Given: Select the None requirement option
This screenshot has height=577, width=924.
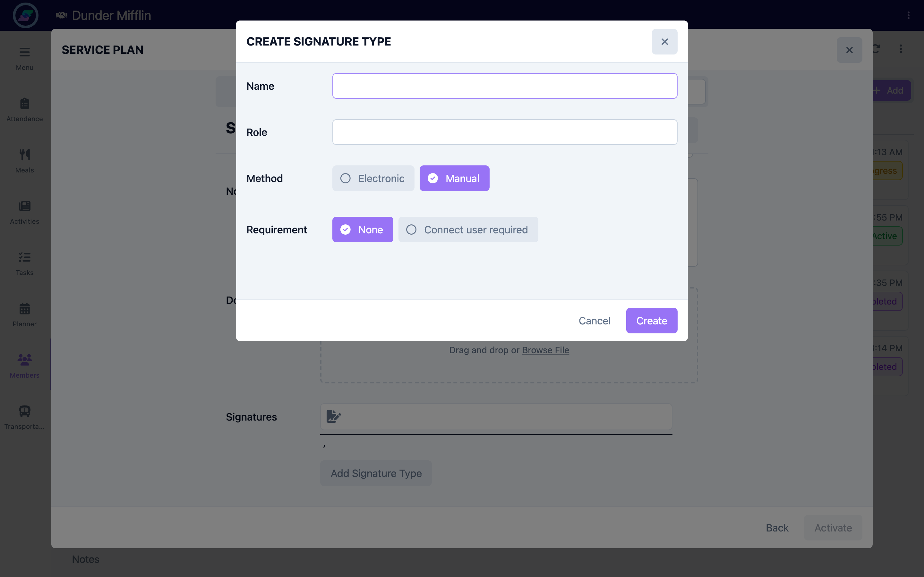Looking at the screenshot, I should pos(362,229).
